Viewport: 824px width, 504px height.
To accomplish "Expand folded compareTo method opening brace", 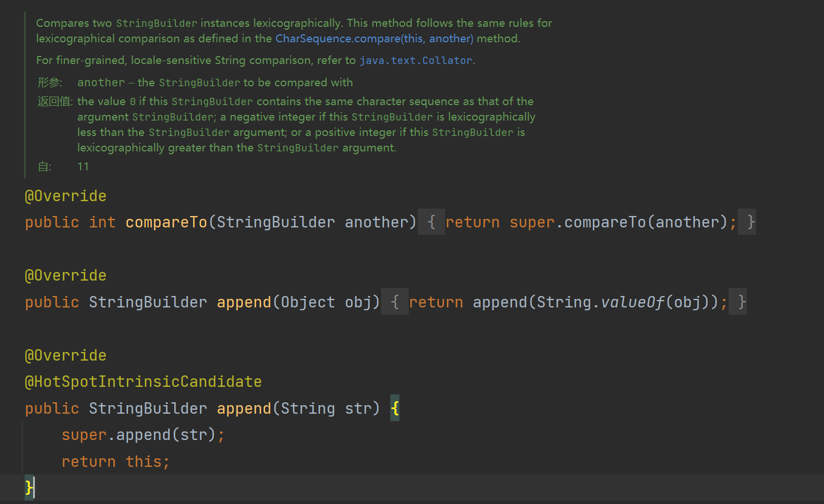I will [x=431, y=222].
